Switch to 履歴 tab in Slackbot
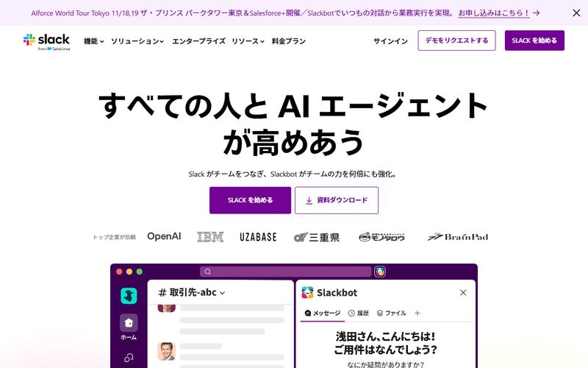This screenshot has height=368, width=588. click(x=359, y=314)
